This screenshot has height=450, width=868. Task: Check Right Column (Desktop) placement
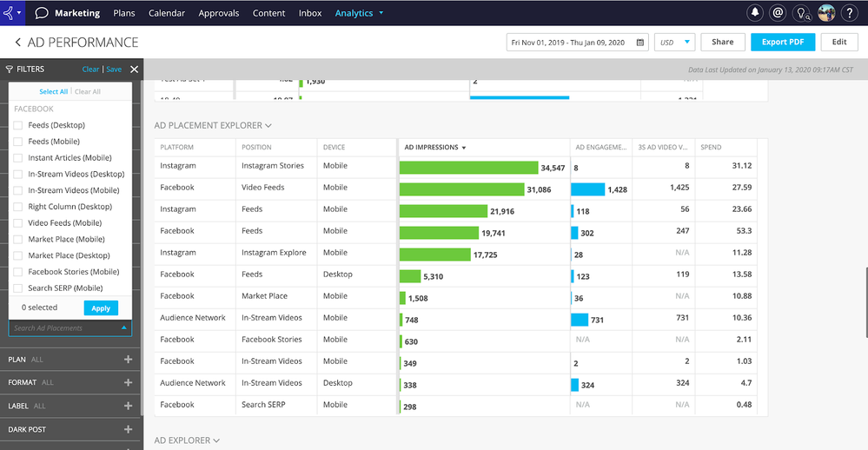click(x=17, y=207)
